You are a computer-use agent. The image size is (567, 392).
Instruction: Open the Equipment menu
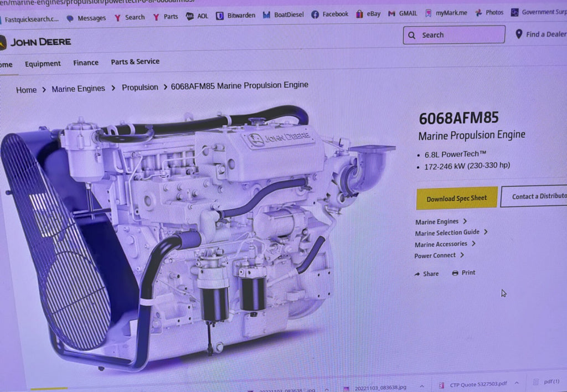(43, 64)
